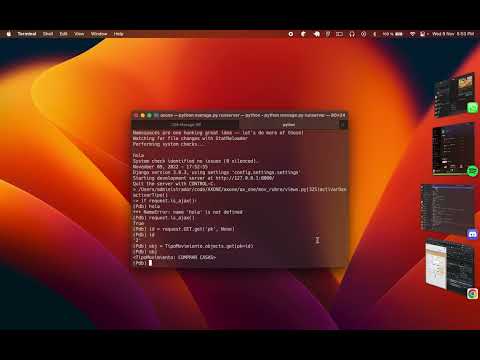Open the Spotify window thumbnail in Stage Manager
The width and height of the screenshot is (480, 360).
[x=453, y=148]
